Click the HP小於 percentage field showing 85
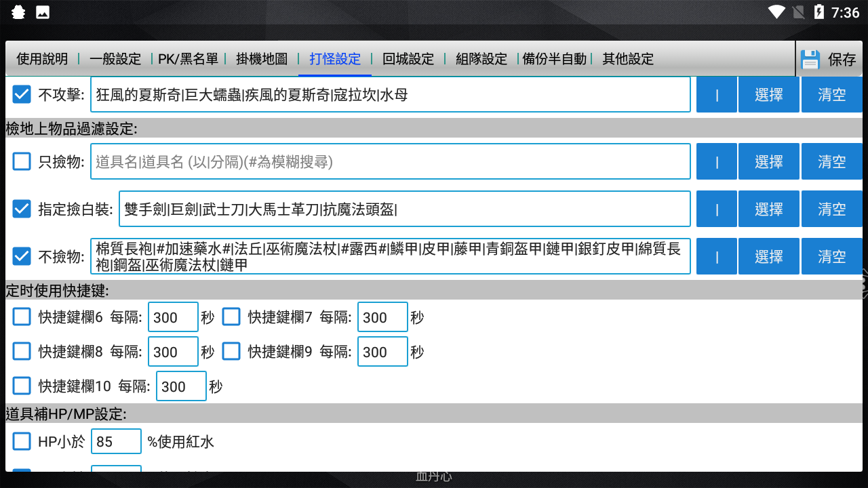The image size is (868, 488). (x=116, y=442)
